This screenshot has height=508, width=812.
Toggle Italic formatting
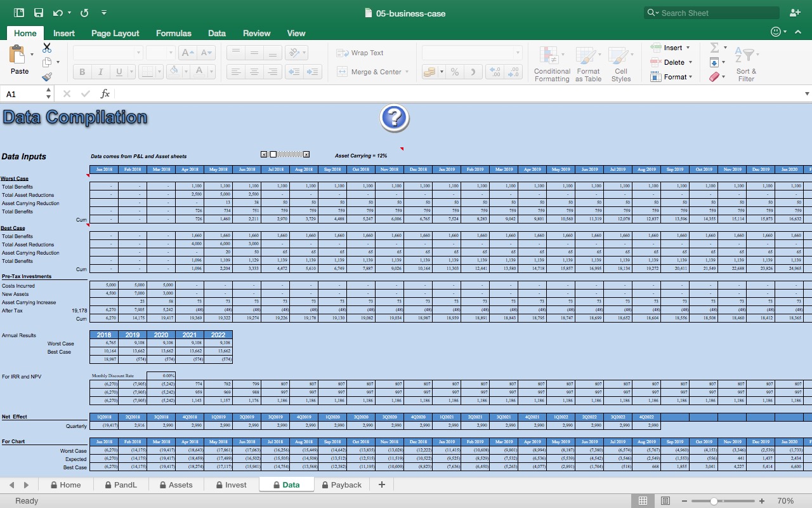(100, 72)
